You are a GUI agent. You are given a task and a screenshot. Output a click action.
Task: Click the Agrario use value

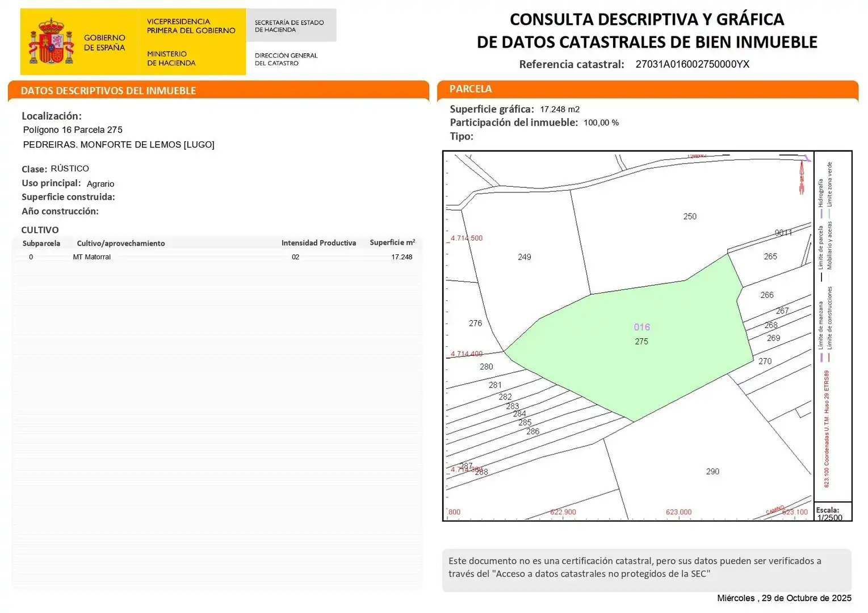point(100,184)
